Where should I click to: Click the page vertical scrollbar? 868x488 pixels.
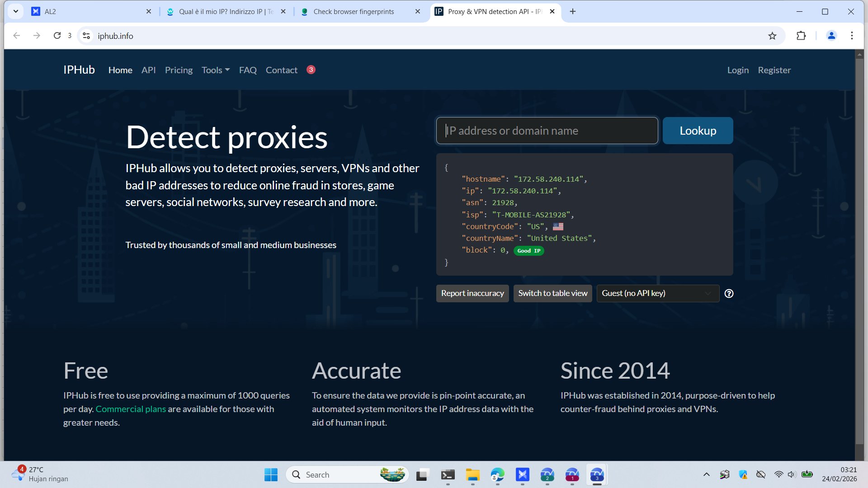pyautogui.click(x=859, y=249)
